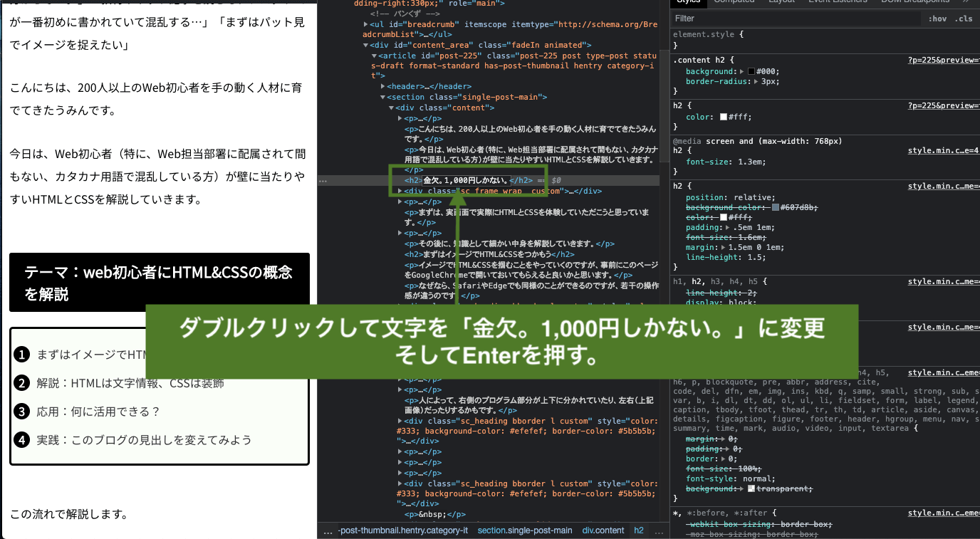Expand the background shorthand in .content h2
Image resolution: width=980 pixels, height=539 pixels.
741,71
